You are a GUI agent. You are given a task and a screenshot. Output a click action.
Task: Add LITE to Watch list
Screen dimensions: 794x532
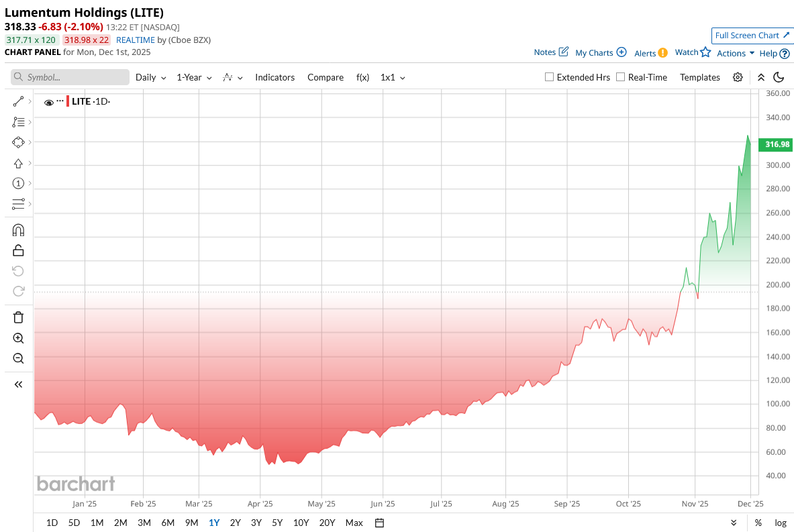693,52
